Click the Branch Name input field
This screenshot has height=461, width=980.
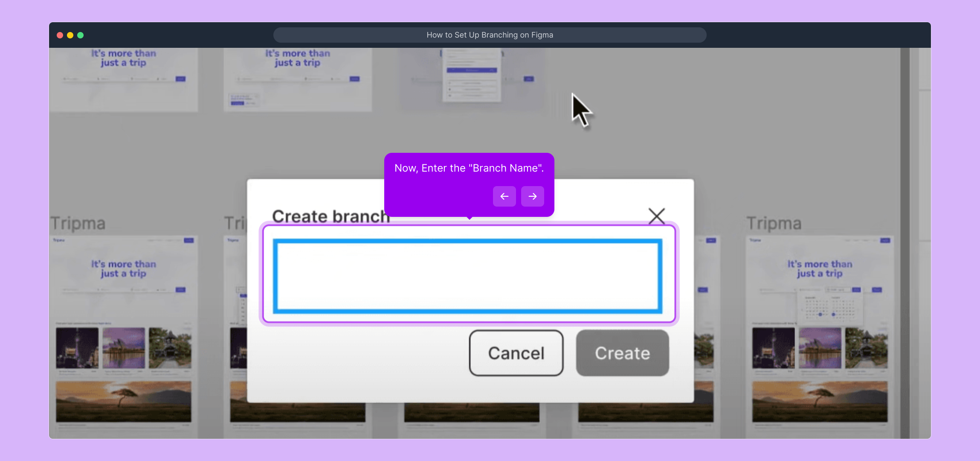click(467, 276)
